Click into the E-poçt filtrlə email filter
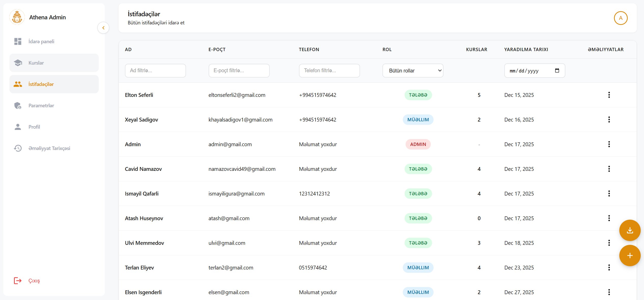The width and height of the screenshot is (644, 300). [x=239, y=71]
